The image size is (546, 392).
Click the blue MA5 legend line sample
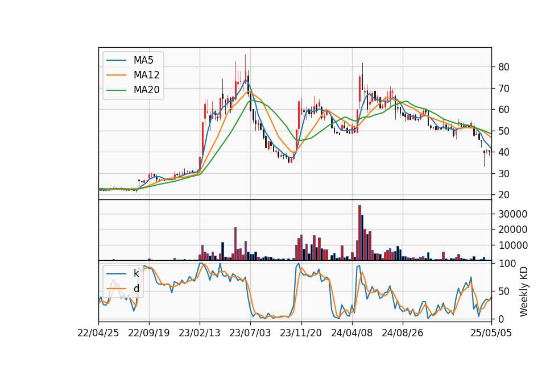[116, 60]
